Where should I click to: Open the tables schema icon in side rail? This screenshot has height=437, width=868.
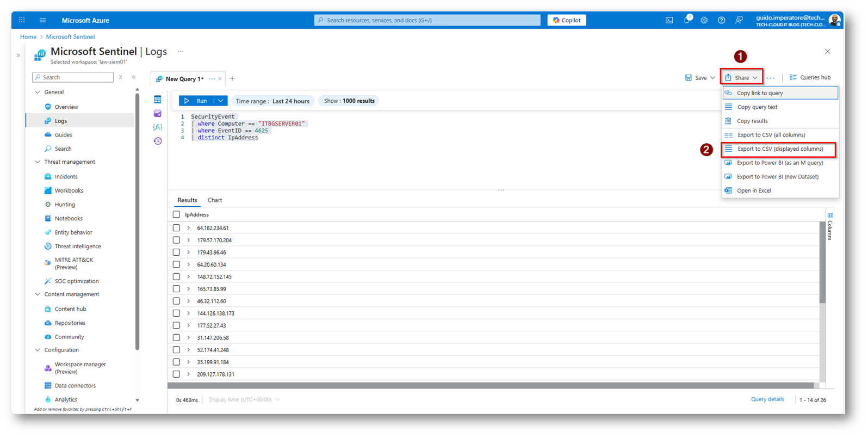pyautogui.click(x=158, y=100)
